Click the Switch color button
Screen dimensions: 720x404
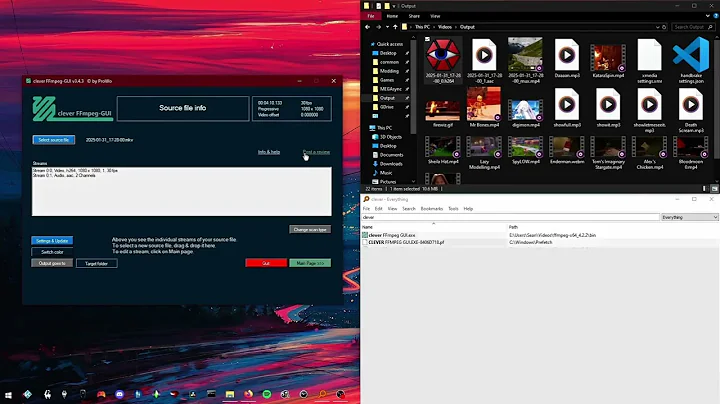click(52, 252)
